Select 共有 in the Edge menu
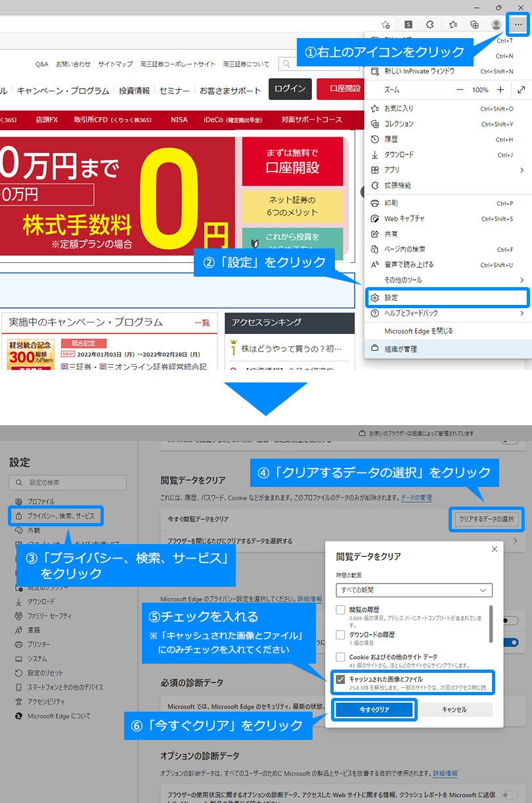 click(x=448, y=234)
